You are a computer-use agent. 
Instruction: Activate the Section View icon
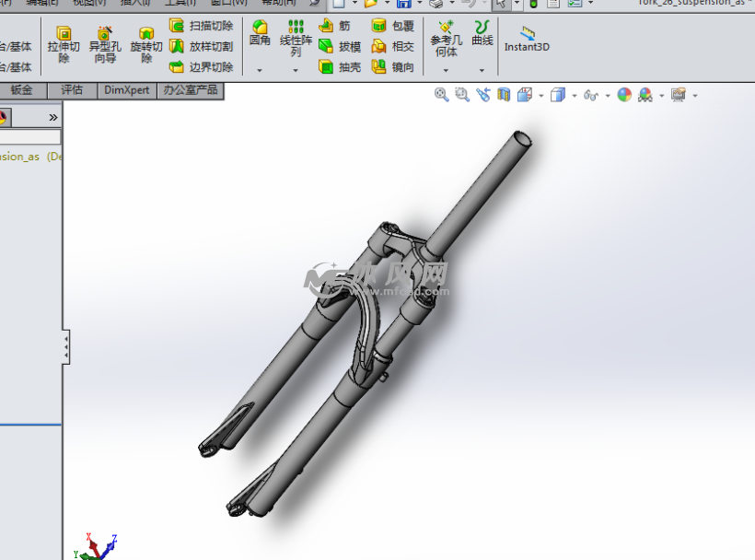point(504,95)
